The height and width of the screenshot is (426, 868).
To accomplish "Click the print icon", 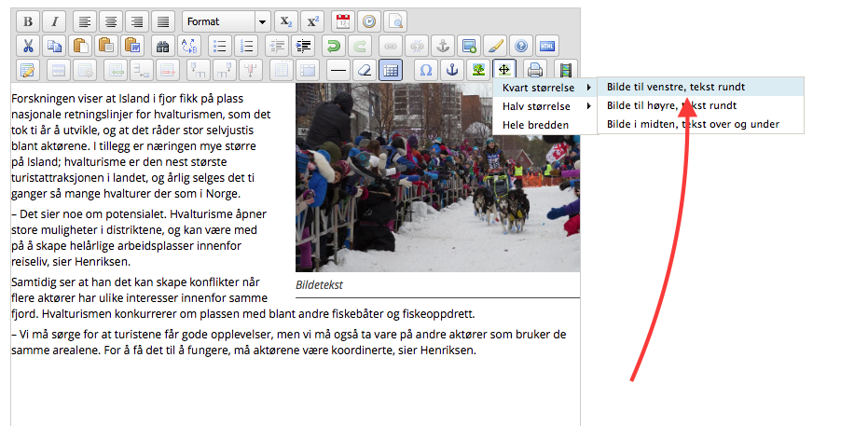I will [535, 70].
